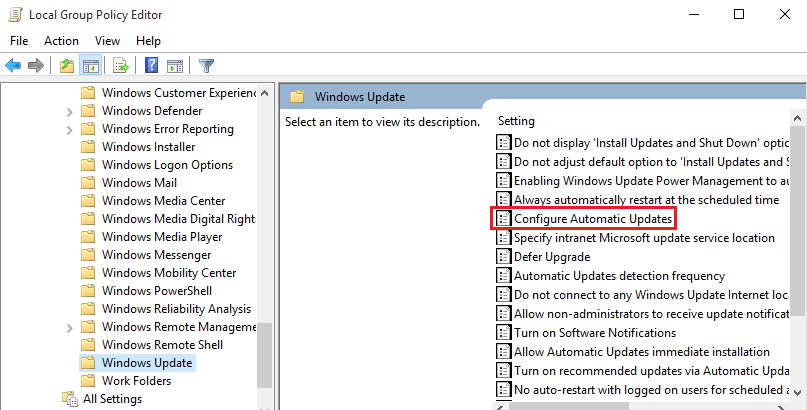This screenshot has width=807, height=410.
Task: Click the Filter funnel toolbar icon
Action: tap(206, 66)
